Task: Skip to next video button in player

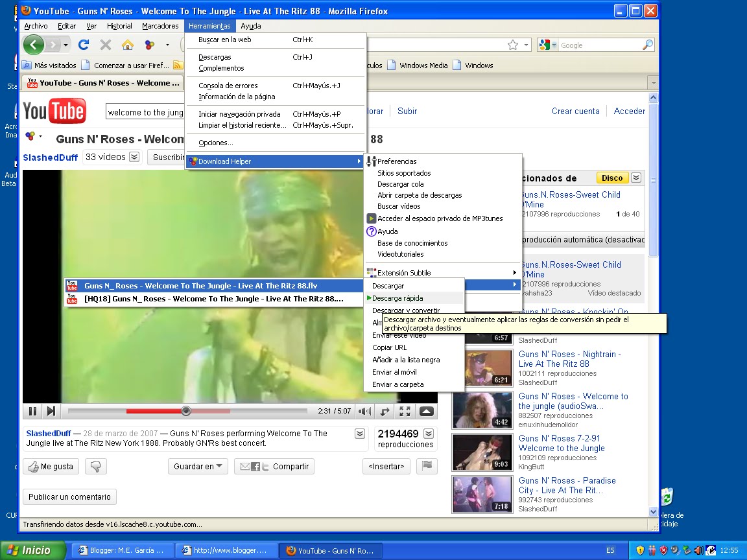Action: (x=51, y=411)
